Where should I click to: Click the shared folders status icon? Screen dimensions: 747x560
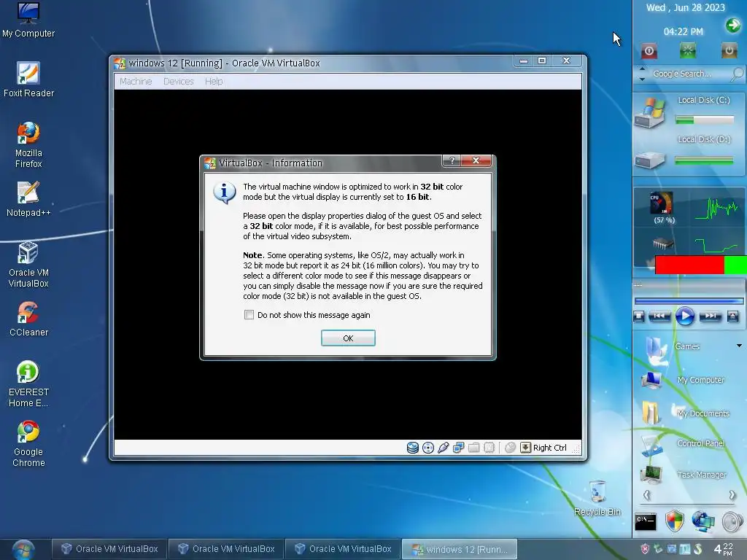point(473,448)
